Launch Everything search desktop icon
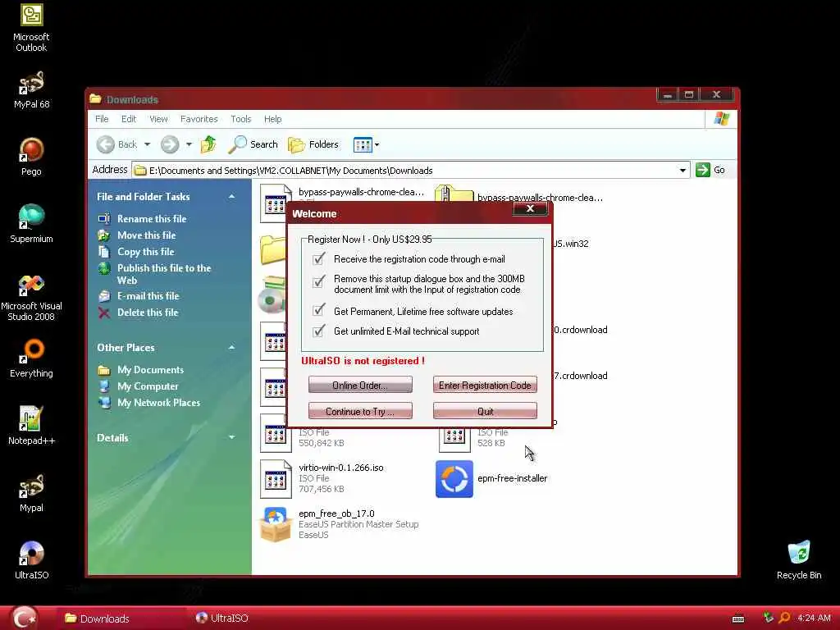 (31, 358)
